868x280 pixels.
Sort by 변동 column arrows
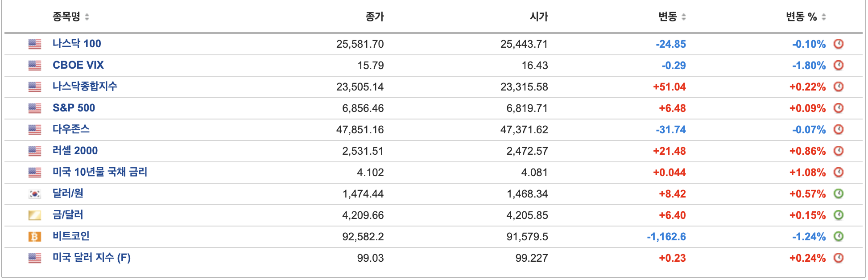684,17
